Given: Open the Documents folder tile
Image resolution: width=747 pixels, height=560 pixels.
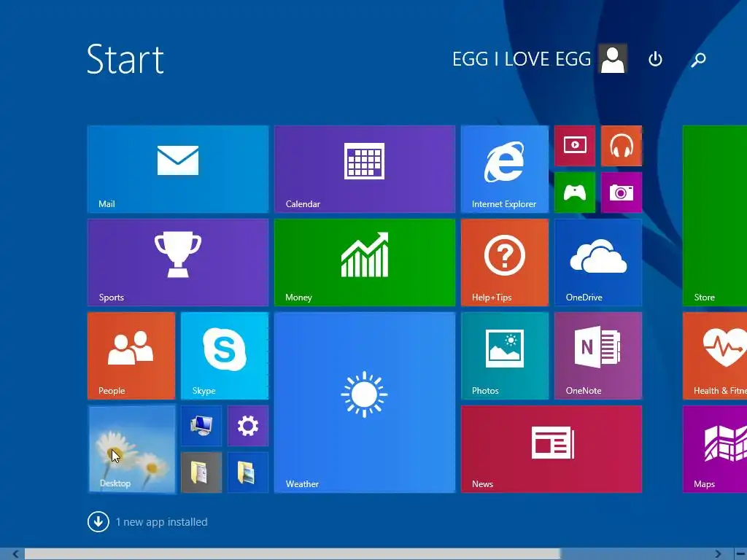Looking at the screenshot, I should [201, 472].
